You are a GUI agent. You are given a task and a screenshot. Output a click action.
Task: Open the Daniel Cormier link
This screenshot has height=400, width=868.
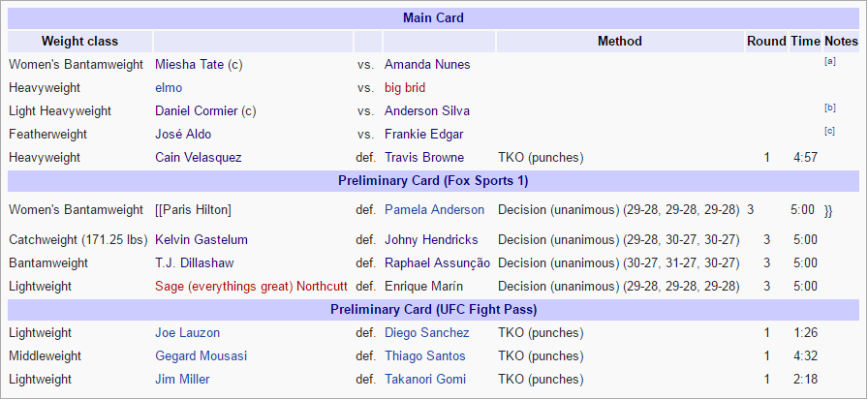click(x=197, y=111)
